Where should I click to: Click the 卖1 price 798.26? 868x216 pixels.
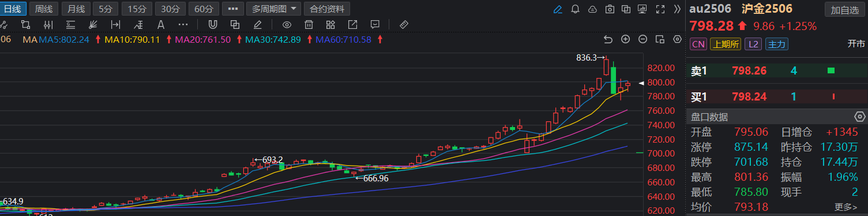(x=749, y=71)
